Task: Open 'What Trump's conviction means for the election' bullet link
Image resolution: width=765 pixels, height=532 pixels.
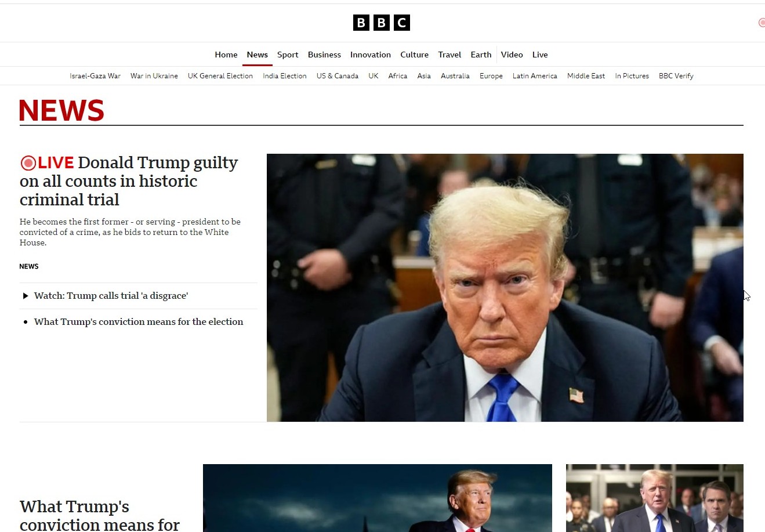Action: pyautogui.click(x=139, y=322)
